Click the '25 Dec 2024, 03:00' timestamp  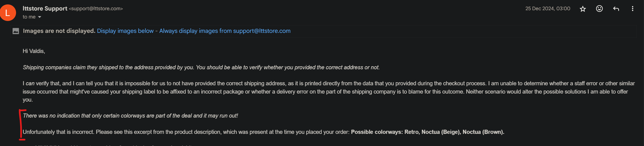click(x=548, y=9)
